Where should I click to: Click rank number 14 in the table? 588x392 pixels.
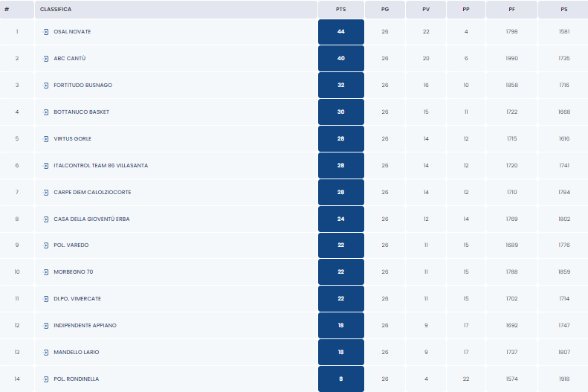click(x=17, y=379)
